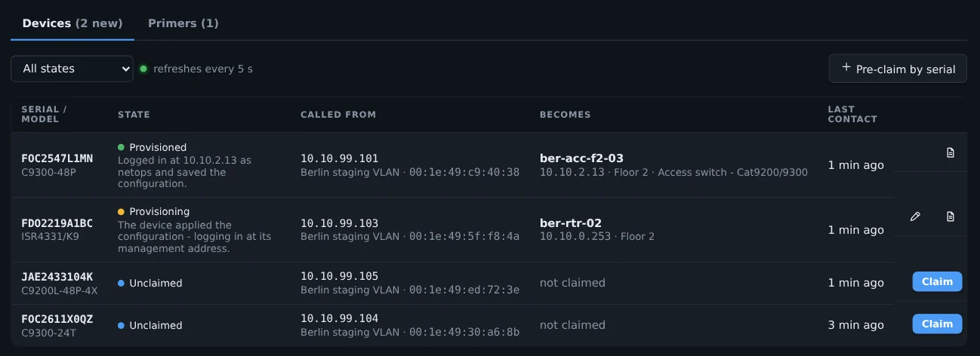Image resolution: width=980 pixels, height=356 pixels.
Task: Click the 10.10.99.105 called-from address
Action: (339, 276)
